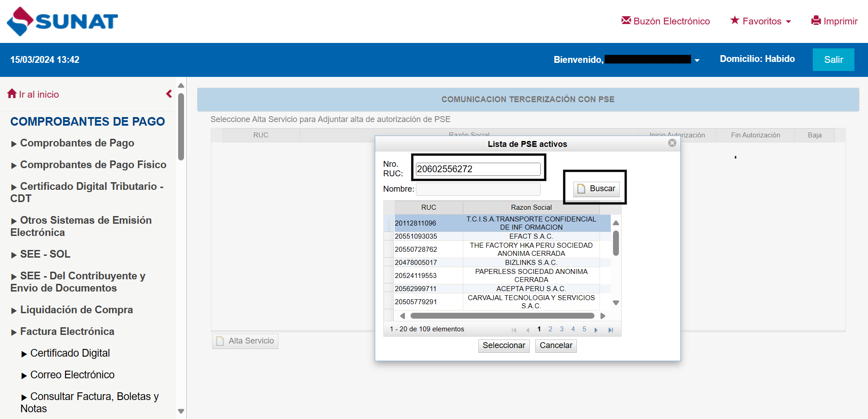
Task: Click the Seleccionar button
Action: (x=504, y=346)
